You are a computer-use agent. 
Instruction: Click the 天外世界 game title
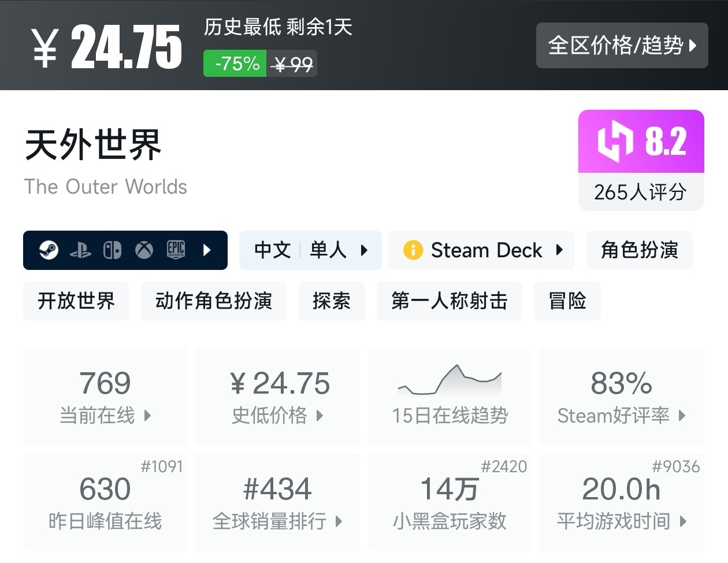(x=93, y=145)
